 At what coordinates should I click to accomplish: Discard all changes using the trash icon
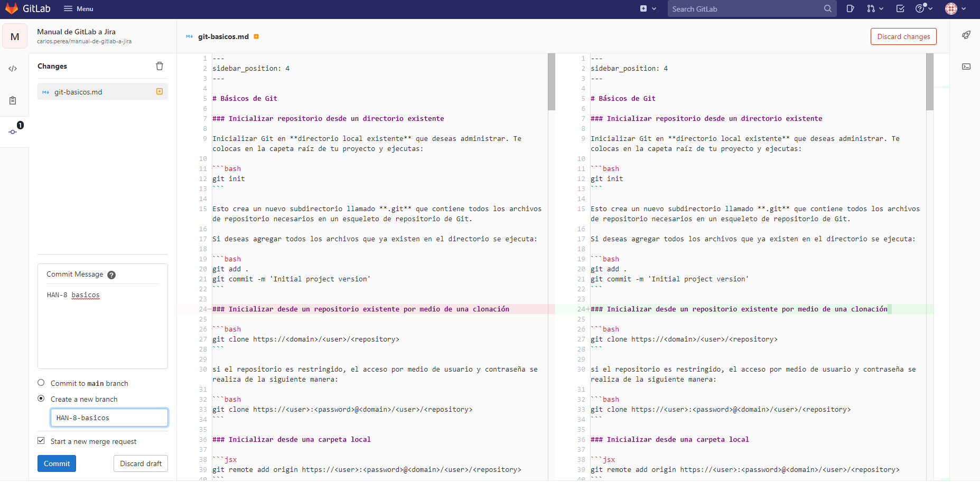(160, 66)
